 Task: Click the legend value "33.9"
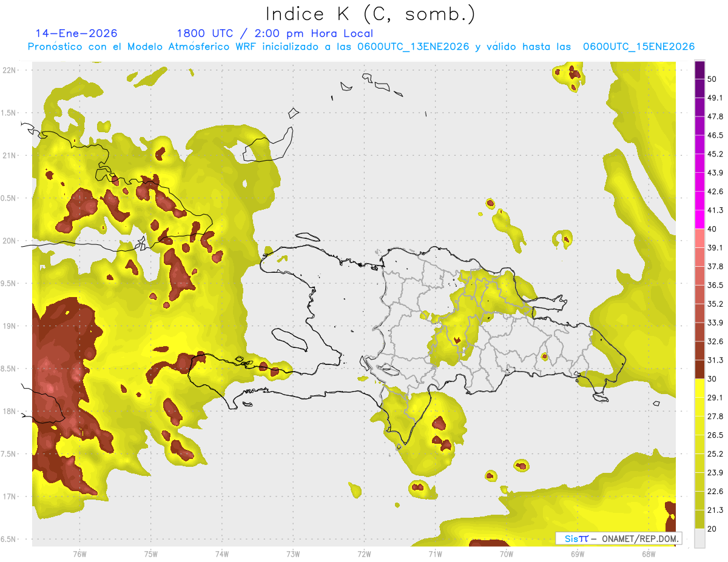click(x=715, y=323)
